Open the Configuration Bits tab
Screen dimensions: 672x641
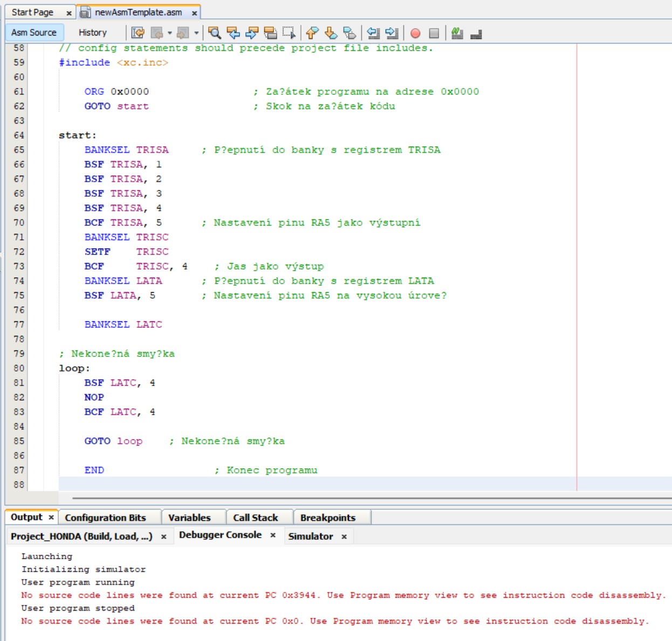pos(105,518)
